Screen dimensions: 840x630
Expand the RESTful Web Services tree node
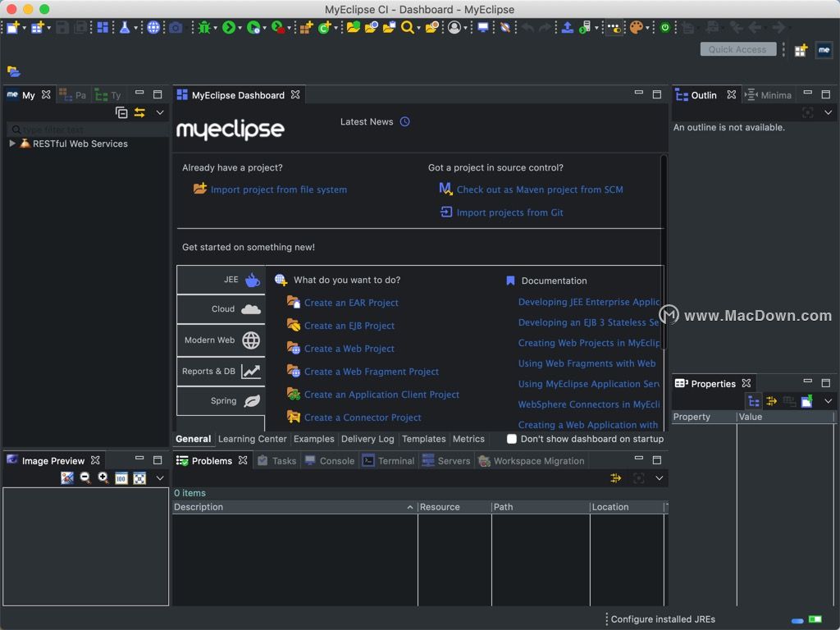[12, 144]
